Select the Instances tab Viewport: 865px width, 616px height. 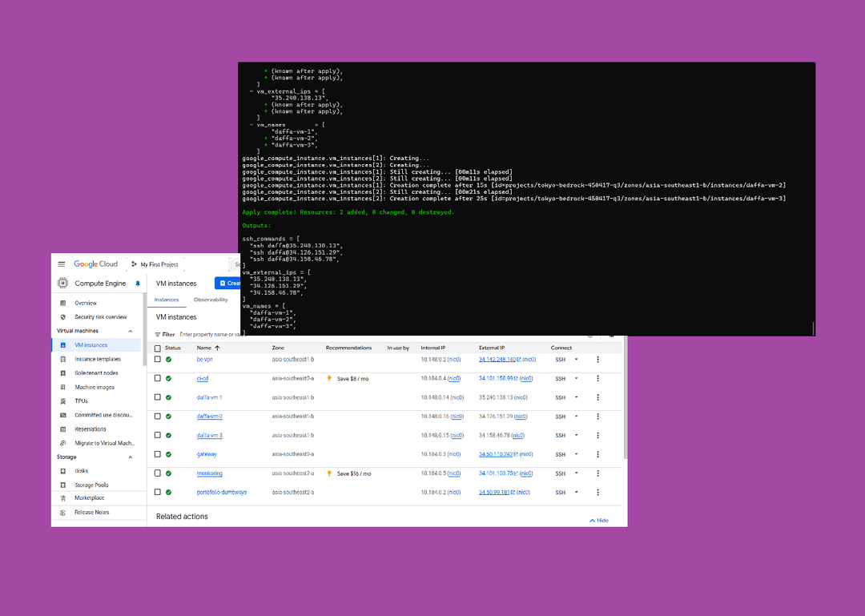167,299
